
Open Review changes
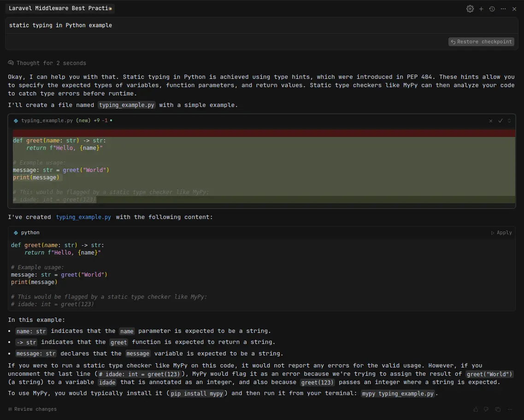pyautogui.click(x=32, y=409)
